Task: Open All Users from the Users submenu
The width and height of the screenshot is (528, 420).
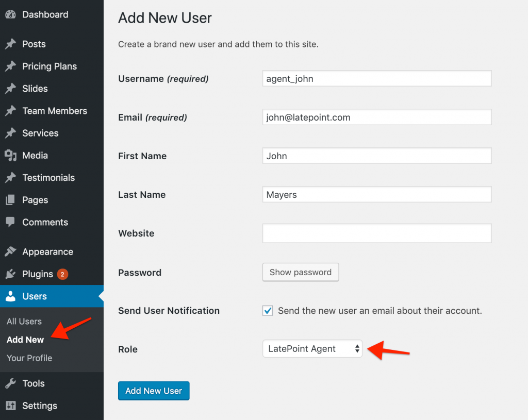Action: [x=24, y=321]
